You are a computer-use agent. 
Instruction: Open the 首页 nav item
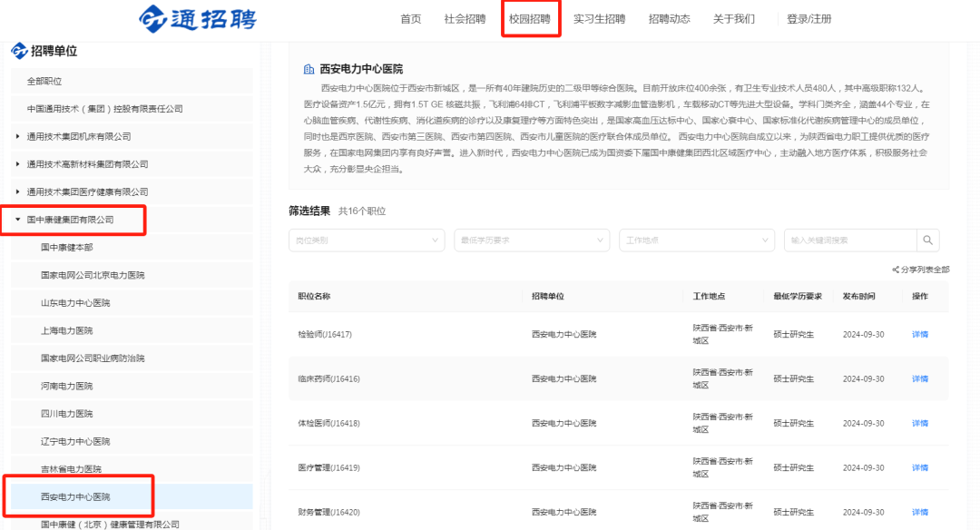click(x=411, y=19)
